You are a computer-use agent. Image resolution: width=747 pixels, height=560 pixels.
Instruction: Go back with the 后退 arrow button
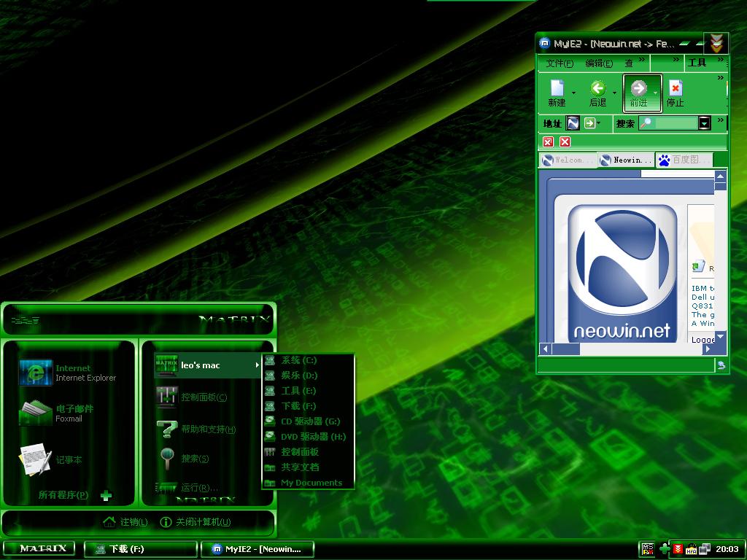pyautogui.click(x=598, y=88)
